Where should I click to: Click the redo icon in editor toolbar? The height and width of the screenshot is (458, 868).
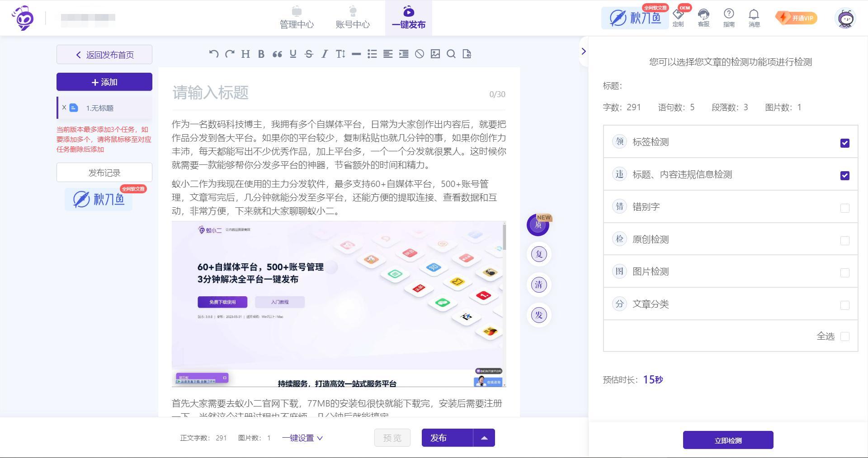(x=230, y=54)
